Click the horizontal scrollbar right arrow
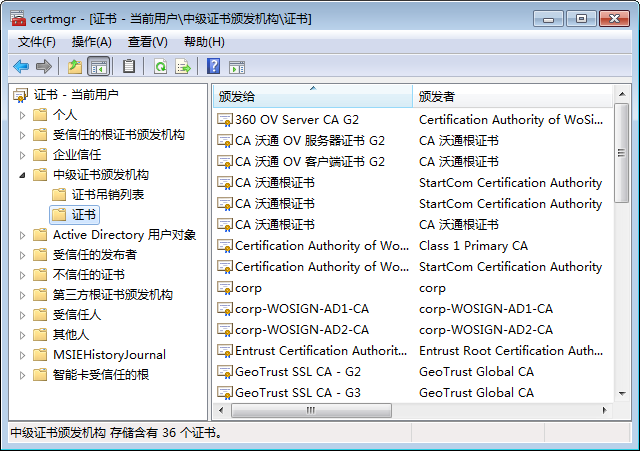This screenshot has height=451, width=640. (604, 410)
